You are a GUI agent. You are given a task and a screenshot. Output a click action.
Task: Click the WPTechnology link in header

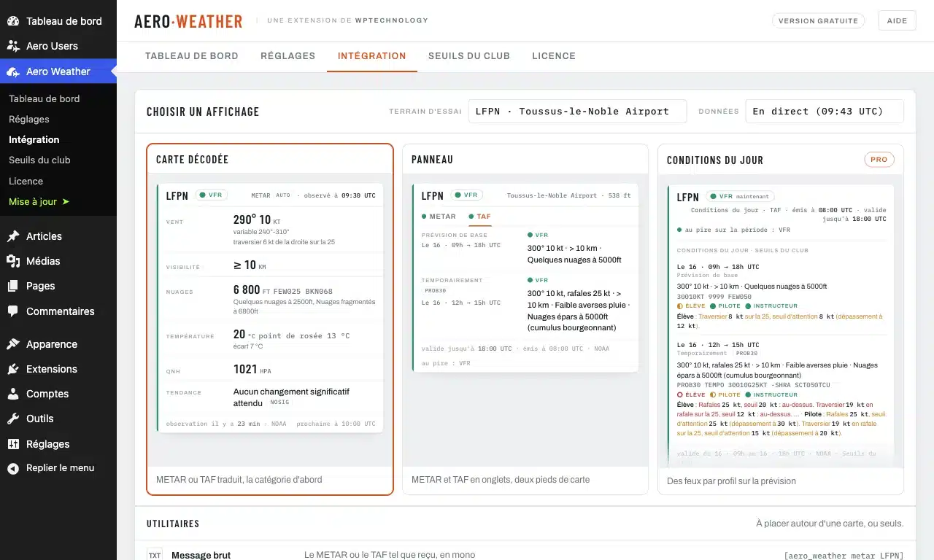[x=391, y=20]
